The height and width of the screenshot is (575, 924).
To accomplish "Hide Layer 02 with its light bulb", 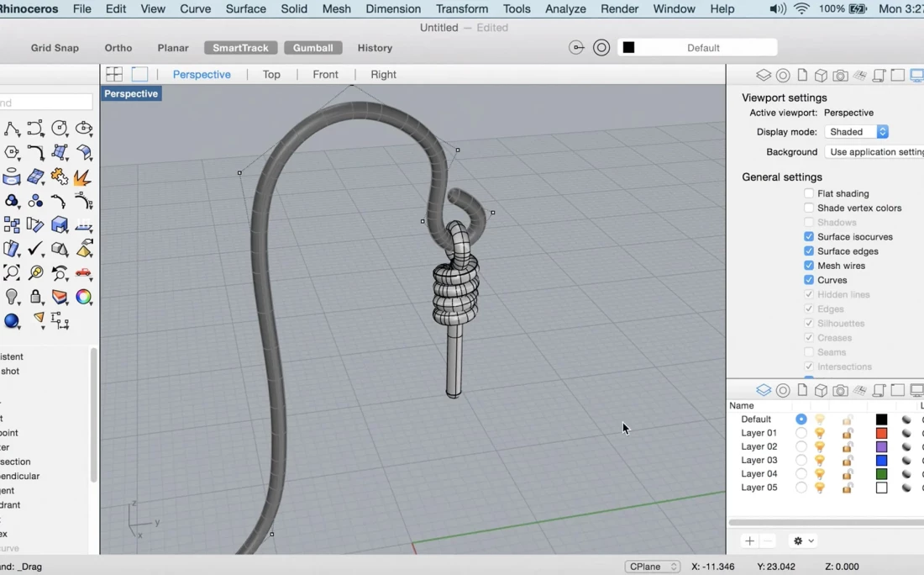I will [x=820, y=446].
